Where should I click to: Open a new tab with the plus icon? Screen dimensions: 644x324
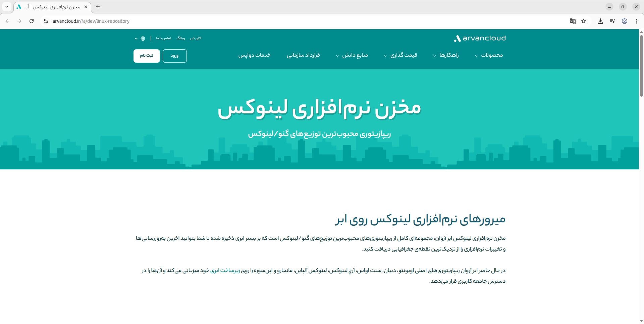98,7
